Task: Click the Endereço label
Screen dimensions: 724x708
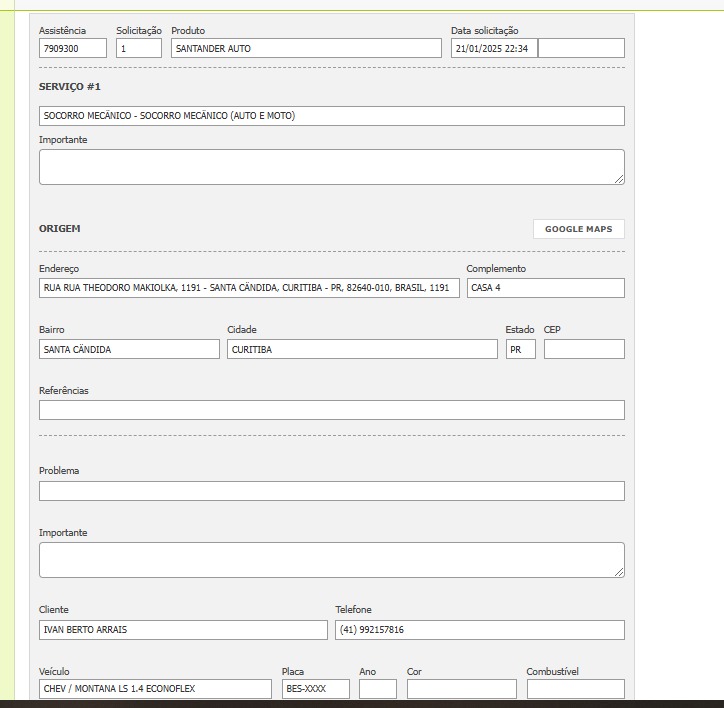Action: point(59,269)
